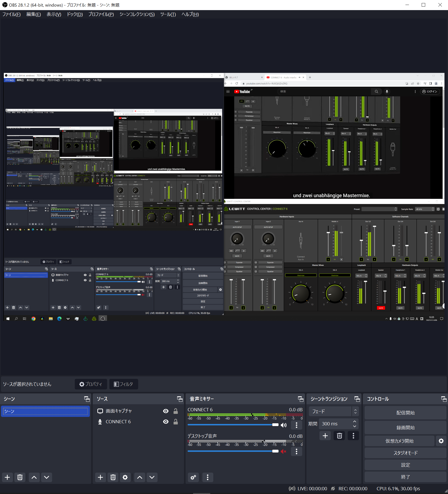448x494 pixels.
Task: Open デスクトップ音声 three-dot options menu
Action: pos(297,451)
